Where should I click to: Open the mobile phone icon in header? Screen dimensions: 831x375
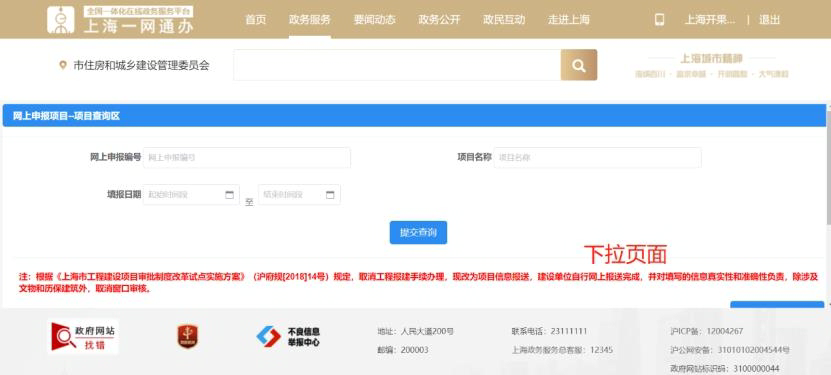(659, 20)
